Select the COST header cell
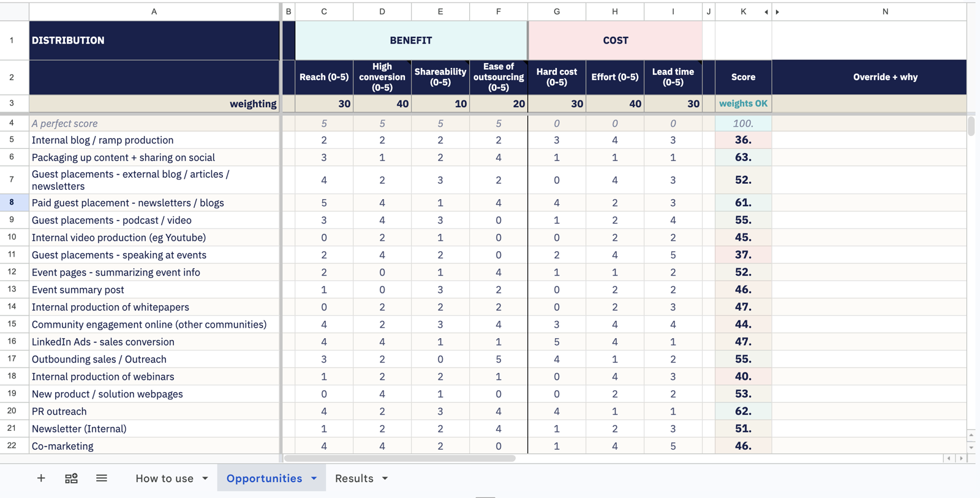Screen dimensions: 980x498 615,40
